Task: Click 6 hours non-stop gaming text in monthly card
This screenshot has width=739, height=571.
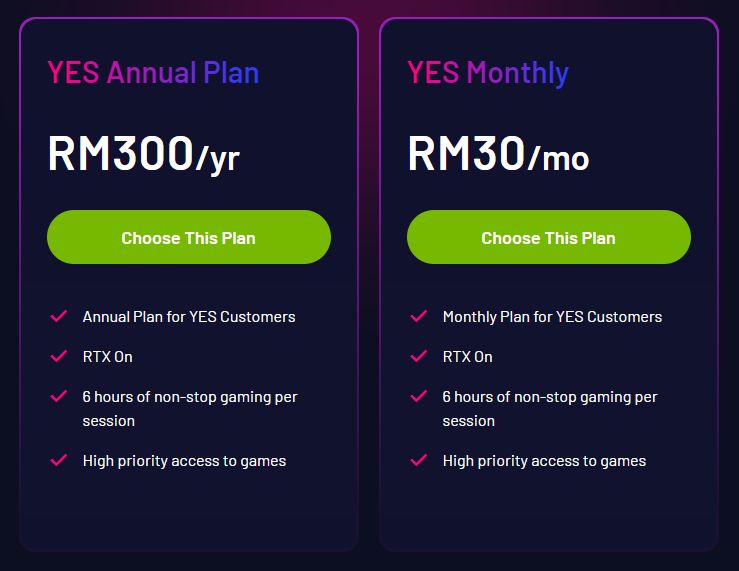Action: tap(550, 408)
